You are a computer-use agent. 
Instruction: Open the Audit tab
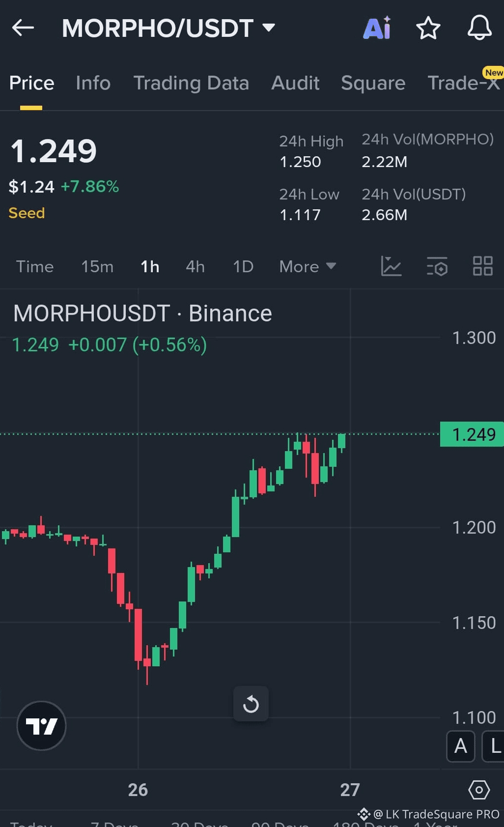click(295, 83)
